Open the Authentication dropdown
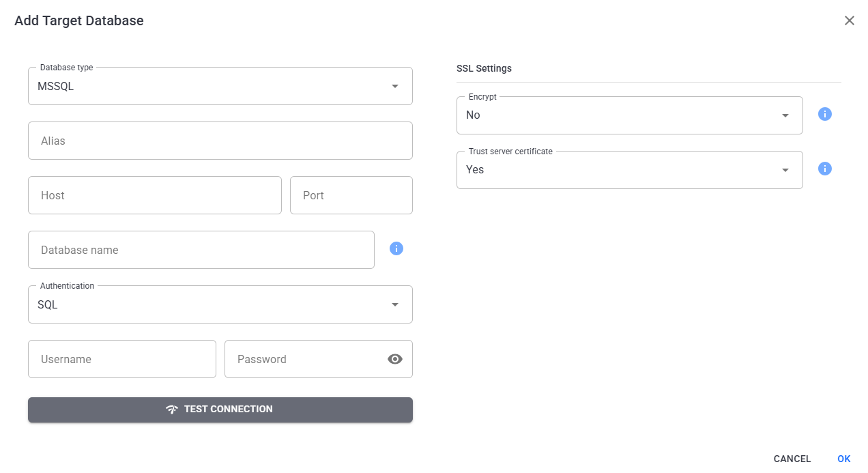Image resolution: width=868 pixels, height=473 pixels. point(220,304)
